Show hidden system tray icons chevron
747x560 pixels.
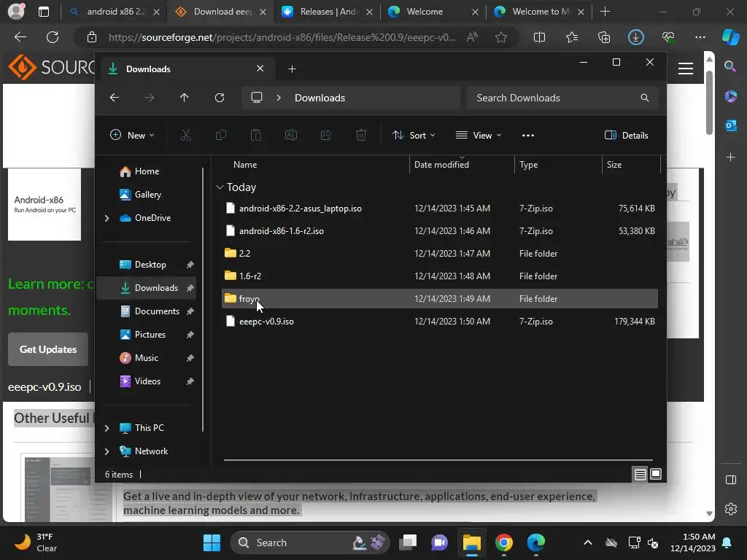click(588, 542)
